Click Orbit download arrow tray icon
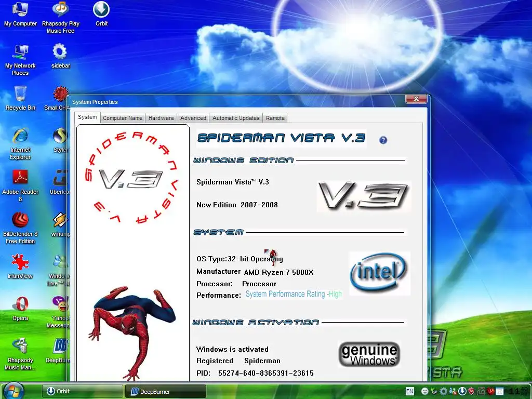Screen dimensions: 532x399 [x=462, y=391]
